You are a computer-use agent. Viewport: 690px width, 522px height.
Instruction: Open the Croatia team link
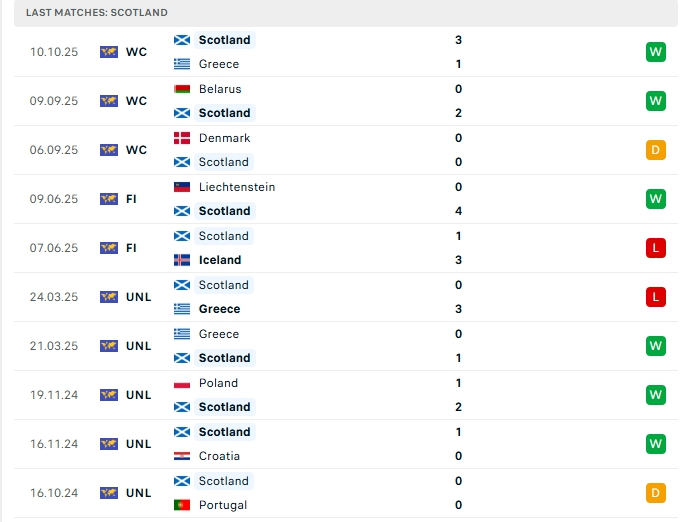[219, 456]
